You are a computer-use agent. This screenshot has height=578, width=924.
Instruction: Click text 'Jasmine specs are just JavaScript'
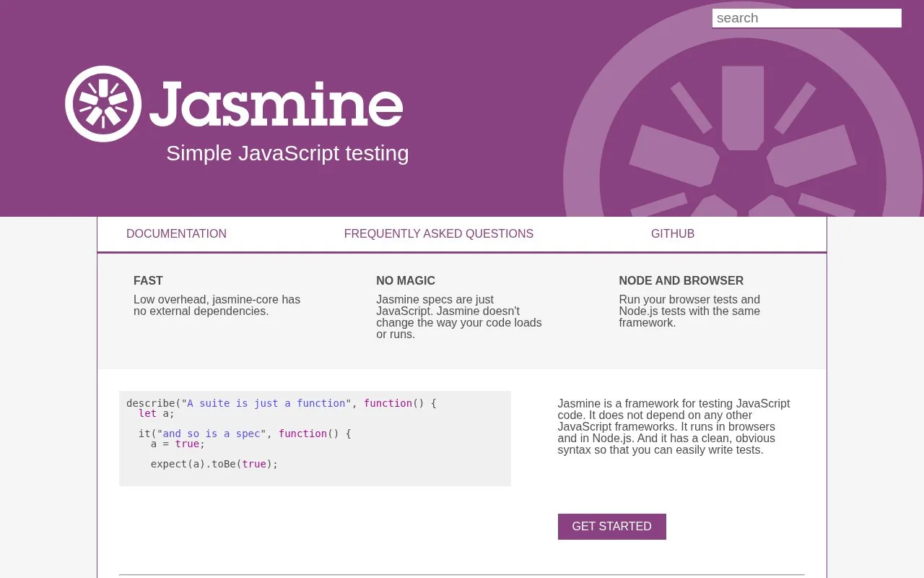[x=435, y=306]
